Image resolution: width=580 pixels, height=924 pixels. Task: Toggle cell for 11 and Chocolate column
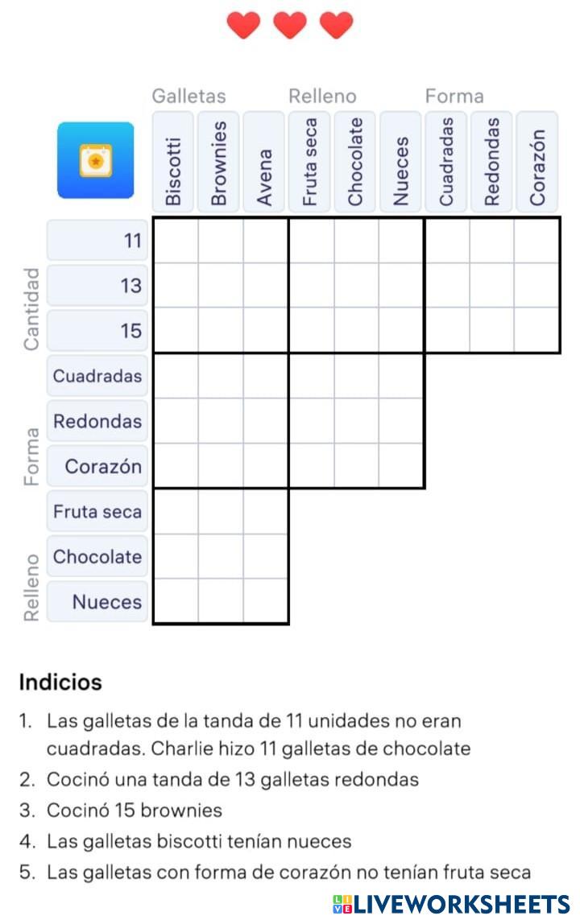click(356, 240)
